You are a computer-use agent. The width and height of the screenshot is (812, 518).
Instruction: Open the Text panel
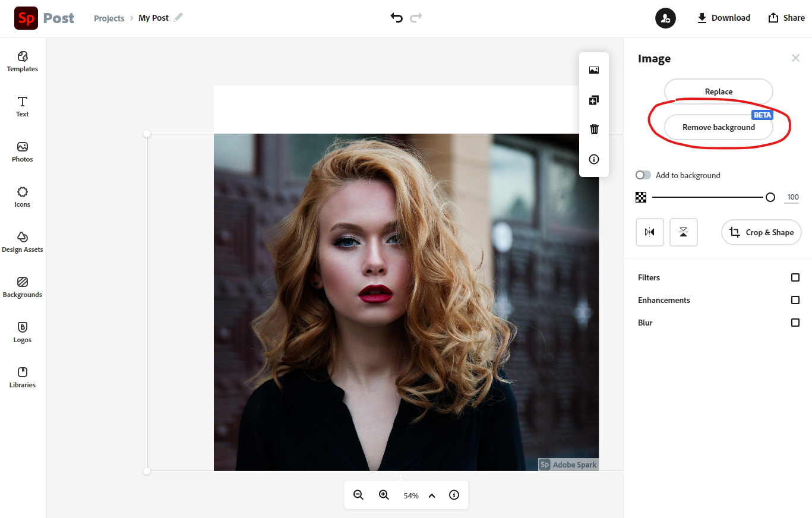point(22,106)
